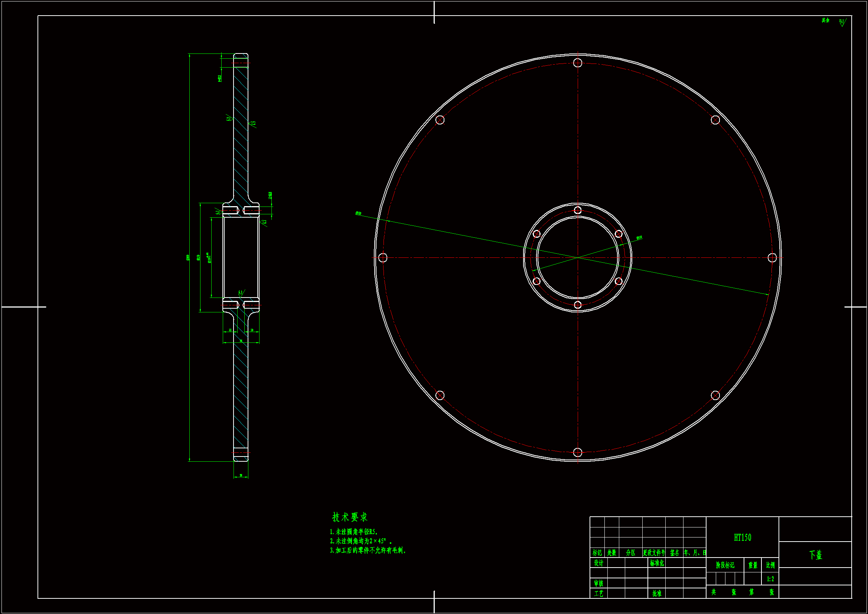Viewport: 868px width, 614px height.
Task: Click the 设计 cell in title block
Action: (598, 563)
